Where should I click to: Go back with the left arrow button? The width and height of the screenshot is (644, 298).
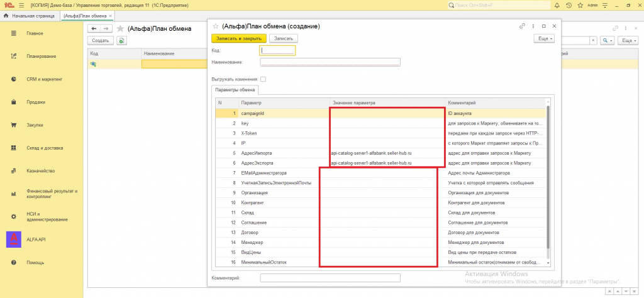(x=94, y=28)
